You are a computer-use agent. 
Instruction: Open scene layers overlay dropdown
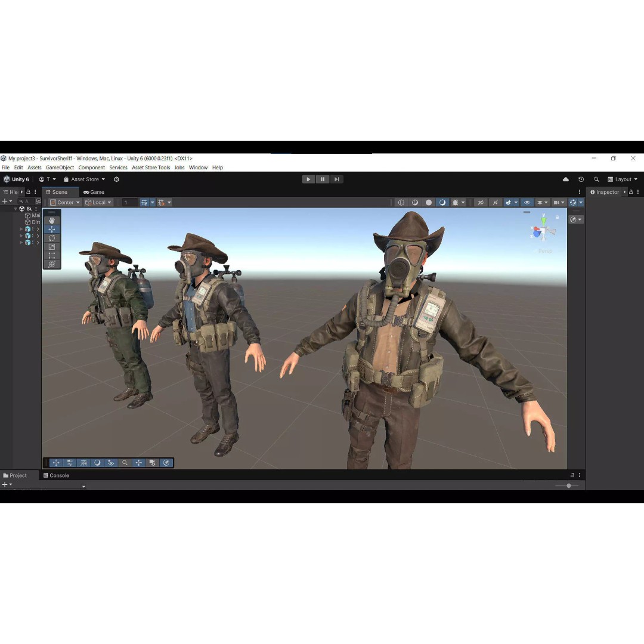pyautogui.click(x=543, y=203)
